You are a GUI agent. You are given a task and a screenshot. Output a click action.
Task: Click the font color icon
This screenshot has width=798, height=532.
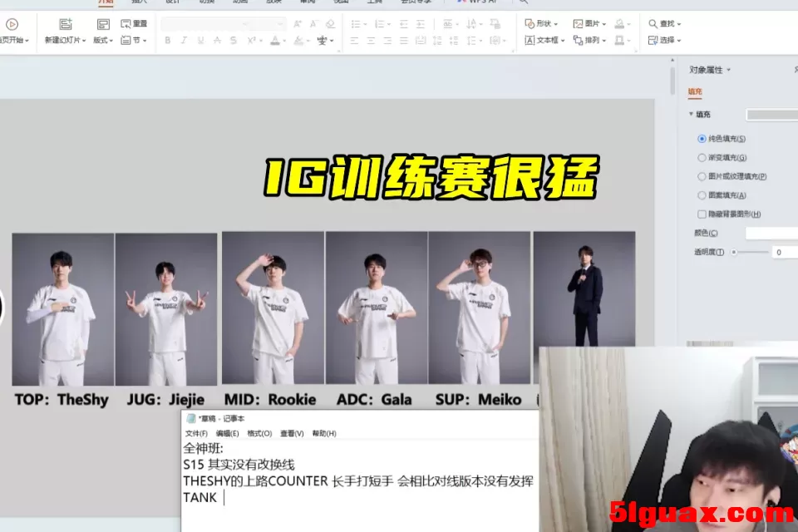coord(275,40)
